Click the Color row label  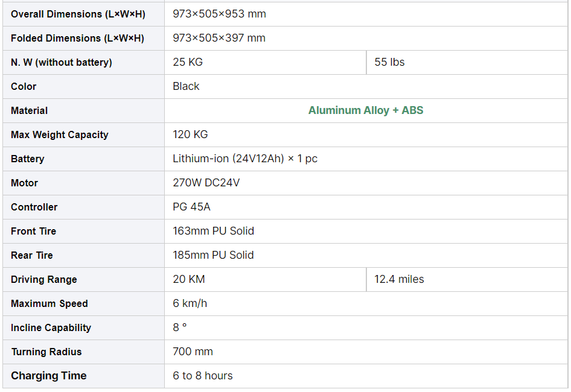click(x=24, y=86)
